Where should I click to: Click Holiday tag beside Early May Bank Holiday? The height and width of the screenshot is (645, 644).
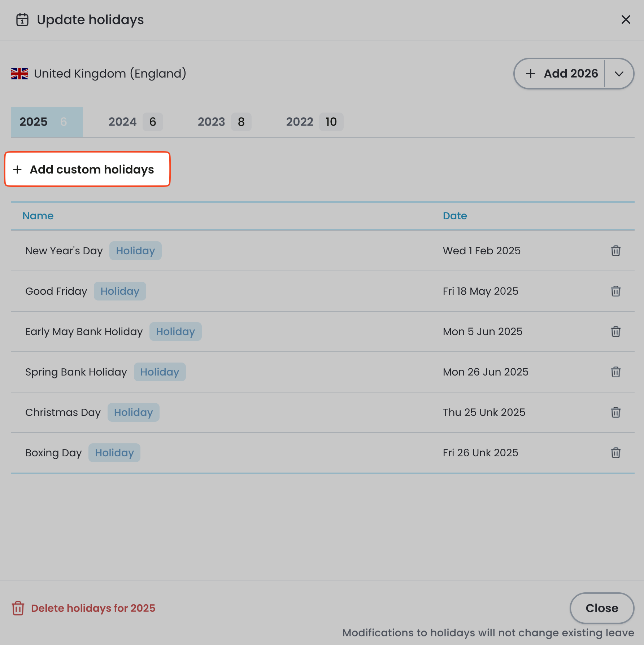pyautogui.click(x=175, y=332)
